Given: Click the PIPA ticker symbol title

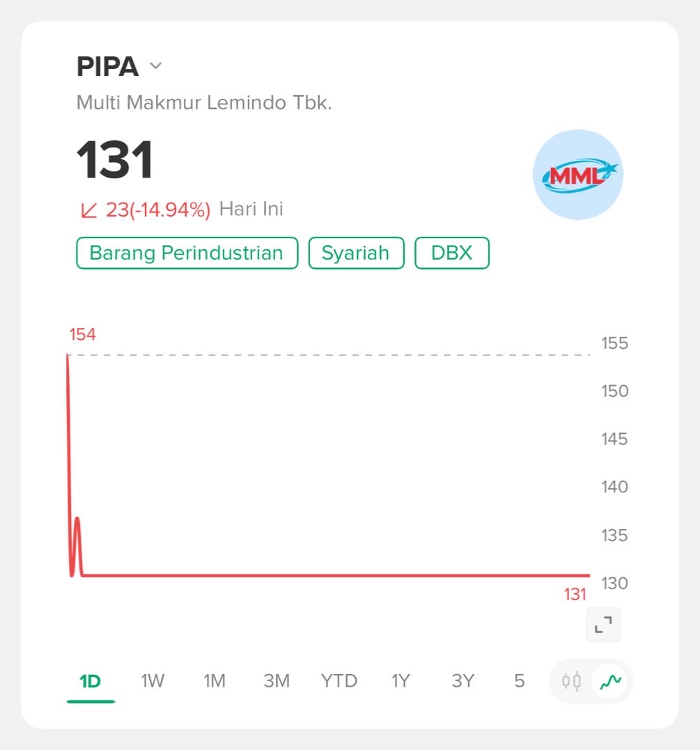Looking at the screenshot, I should coord(108,66).
